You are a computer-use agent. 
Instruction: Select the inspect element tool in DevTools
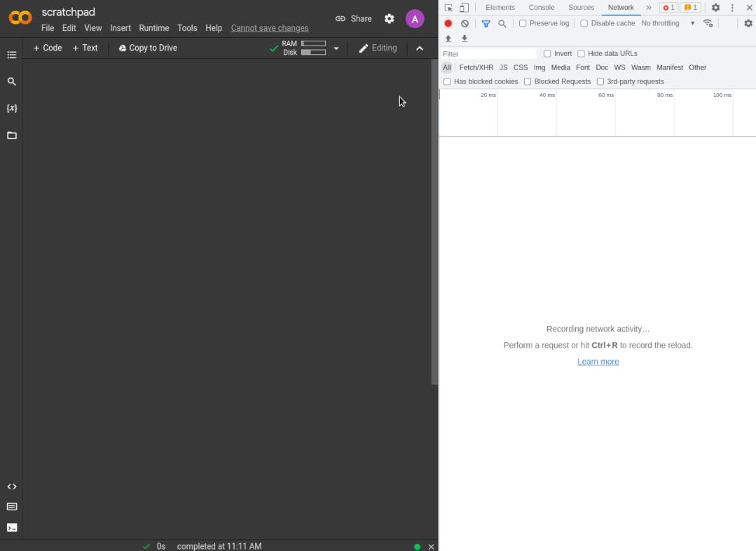pos(448,7)
